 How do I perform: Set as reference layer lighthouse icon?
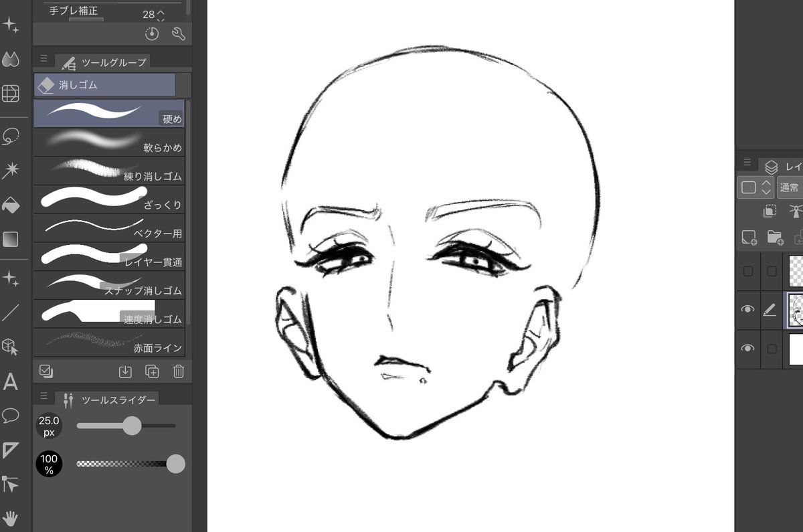point(796,211)
